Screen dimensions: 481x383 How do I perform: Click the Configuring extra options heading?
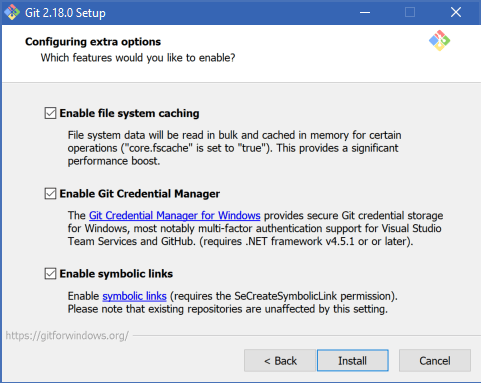click(93, 42)
